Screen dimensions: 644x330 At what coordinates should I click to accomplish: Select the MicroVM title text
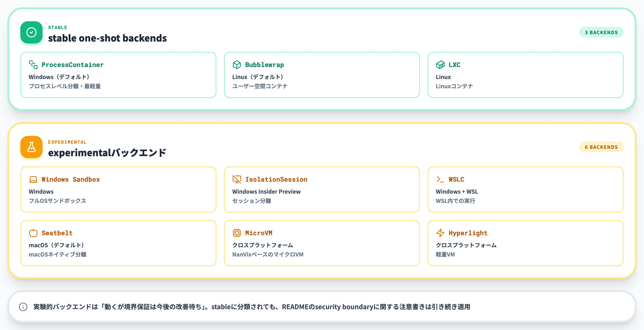tap(259, 233)
